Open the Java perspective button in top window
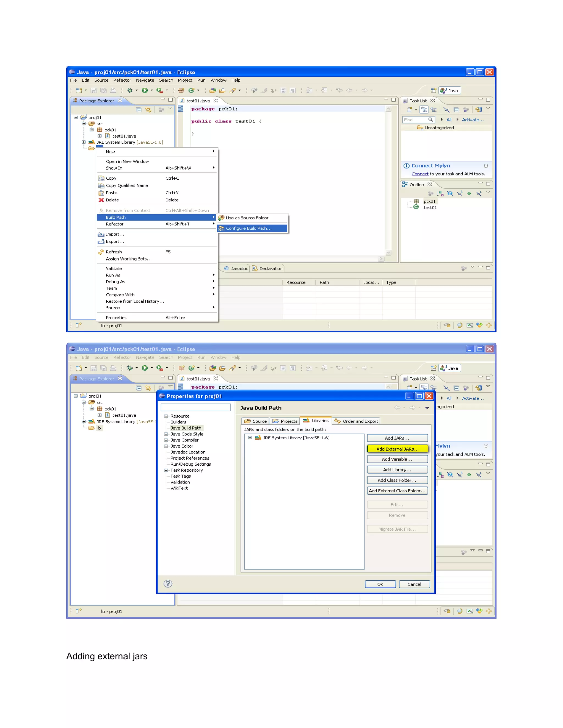 (x=449, y=90)
